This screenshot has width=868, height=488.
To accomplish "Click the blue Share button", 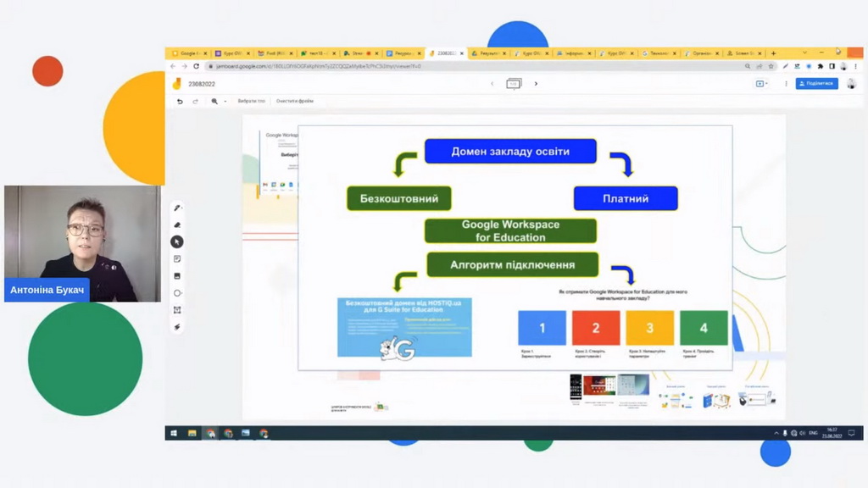I will [816, 84].
